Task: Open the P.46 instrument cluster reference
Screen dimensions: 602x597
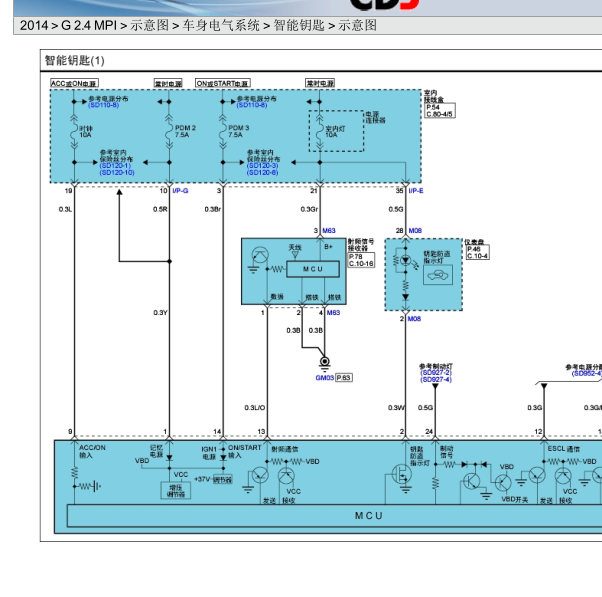Action: 474,249
